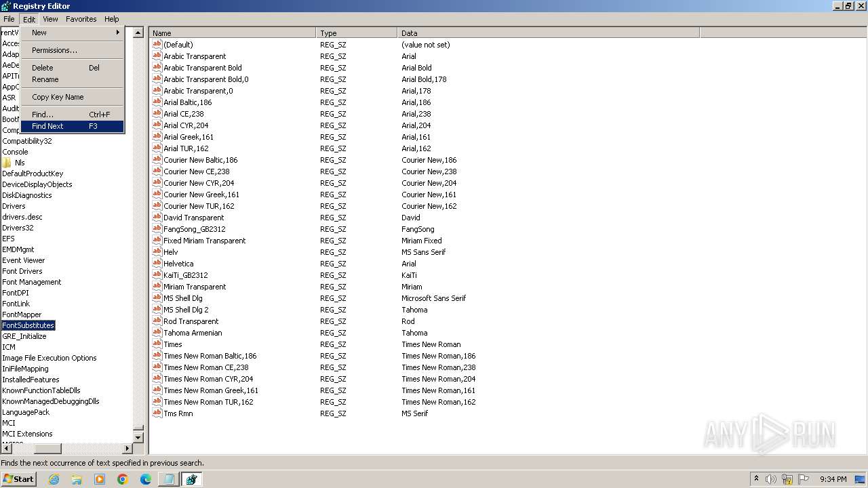Click the icon for Rod Transparent
868x488 pixels.
pyautogui.click(x=157, y=321)
